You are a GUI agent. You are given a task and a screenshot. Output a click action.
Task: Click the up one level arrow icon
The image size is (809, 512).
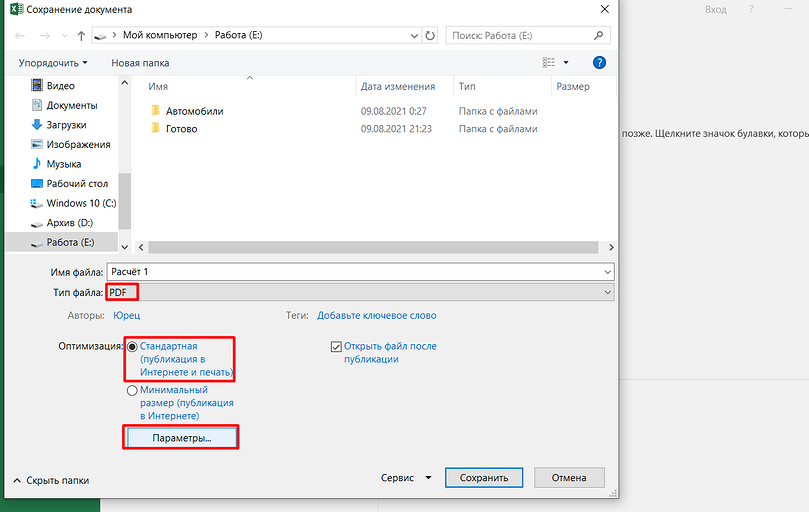pyautogui.click(x=81, y=35)
